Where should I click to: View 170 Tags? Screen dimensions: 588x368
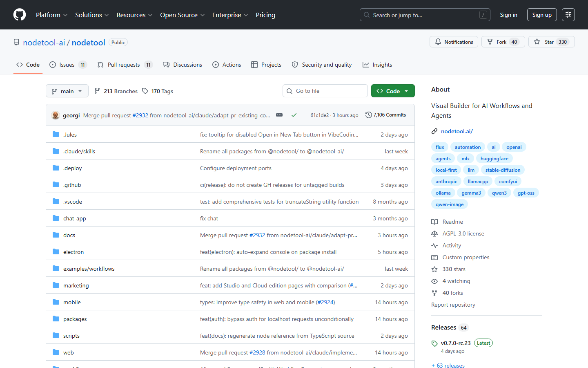158,91
